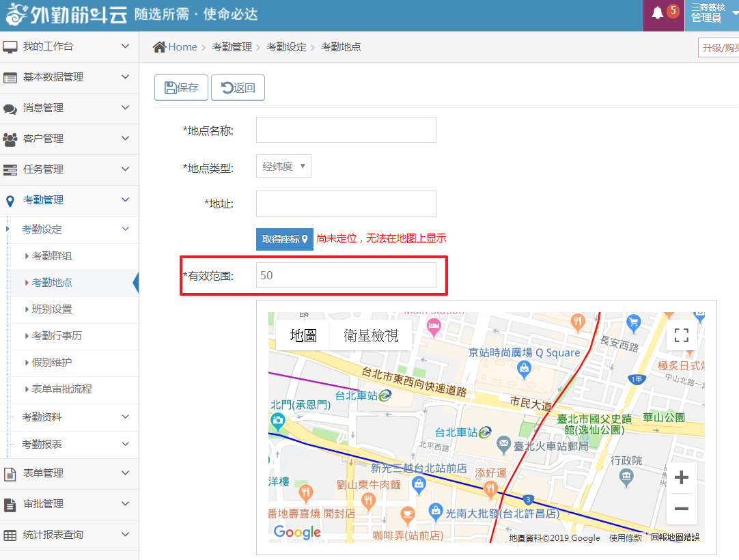
Task: Zoom out on the map with minus
Action: [682, 509]
